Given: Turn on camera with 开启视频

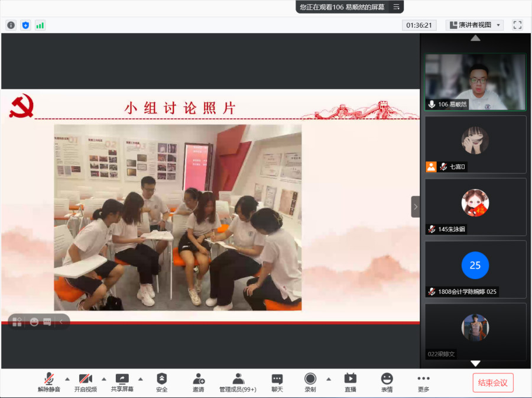Looking at the screenshot, I should coord(86,381).
